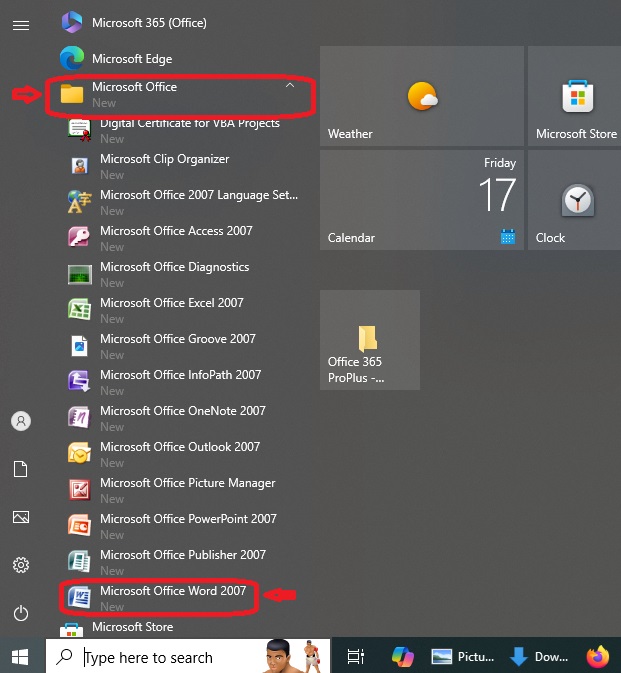621x673 pixels.
Task: Click the Publisher 2007 icon
Action: pyautogui.click(x=79, y=561)
